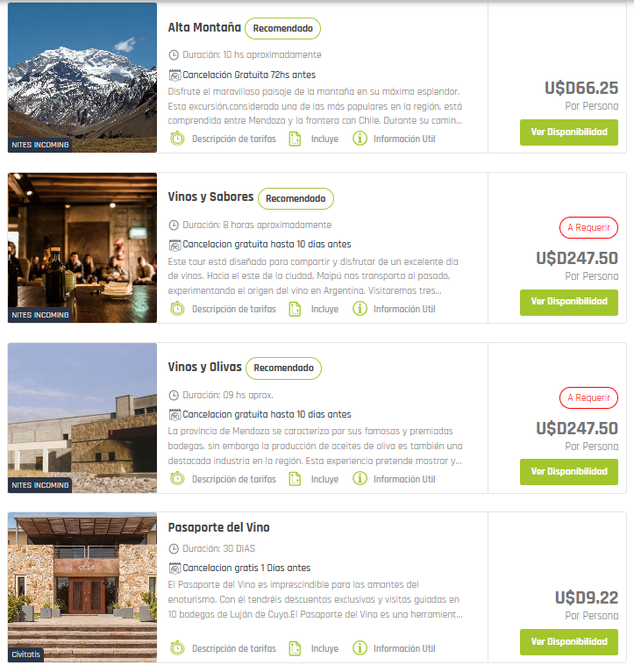Open Pasaporte del Vino title link
The image size is (634, 672).
pyautogui.click(x=218, y=527)
